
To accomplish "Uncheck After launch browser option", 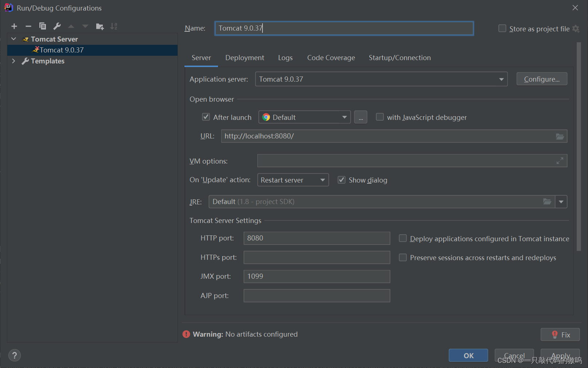I will 206,117.
